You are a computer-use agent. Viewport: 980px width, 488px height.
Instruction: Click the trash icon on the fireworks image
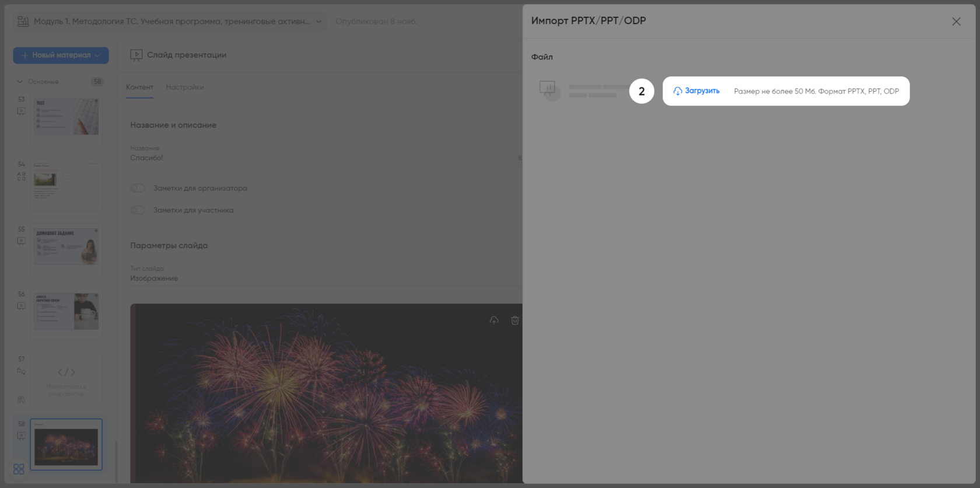coord(514,320)
